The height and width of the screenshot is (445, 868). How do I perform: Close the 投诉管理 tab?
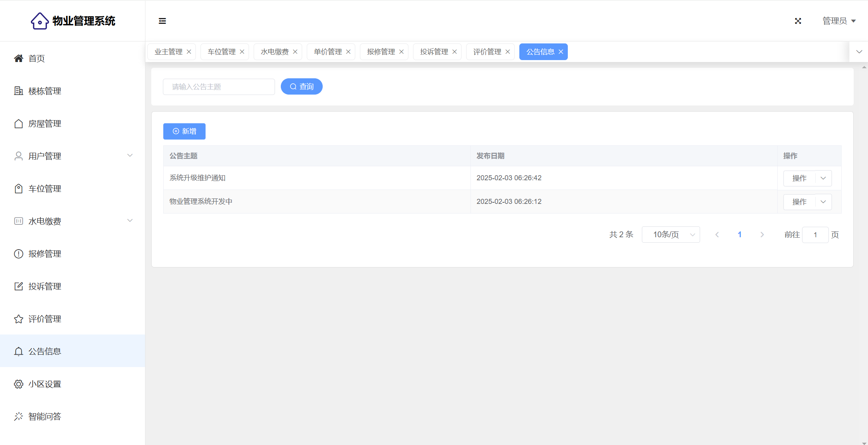[x=455, y=52]
